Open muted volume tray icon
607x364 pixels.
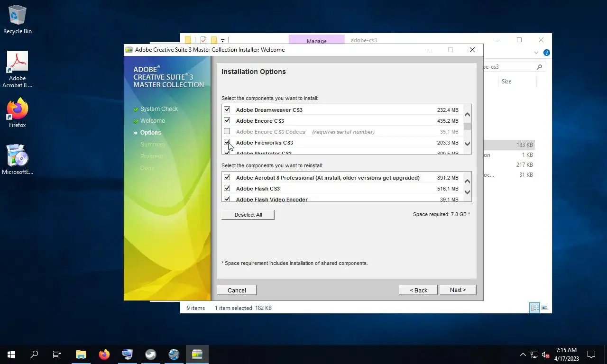(545, 354)
